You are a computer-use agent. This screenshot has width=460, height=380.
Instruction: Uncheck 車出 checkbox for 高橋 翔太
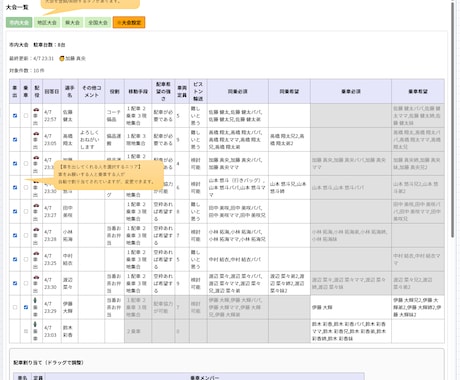15,140
